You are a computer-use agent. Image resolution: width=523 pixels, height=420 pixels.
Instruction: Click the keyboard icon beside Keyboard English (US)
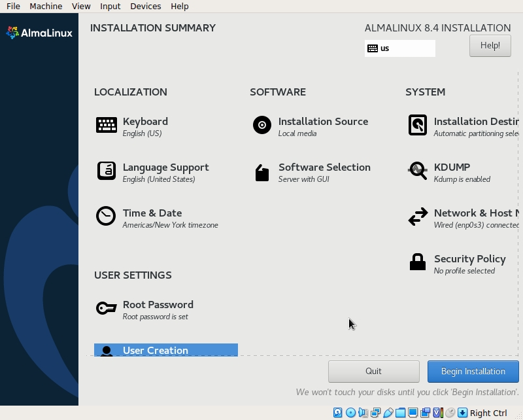[107, 125]
